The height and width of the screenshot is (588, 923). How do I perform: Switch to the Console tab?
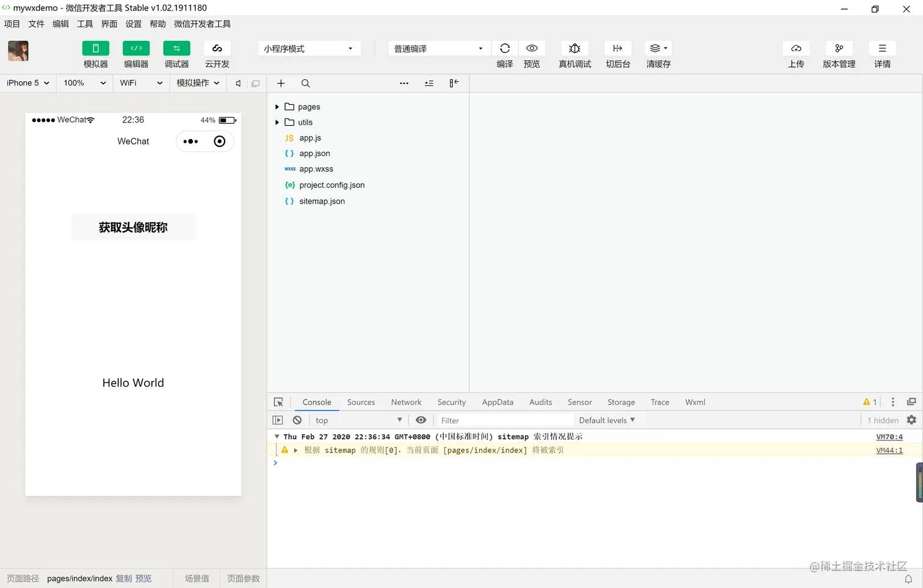317,402
